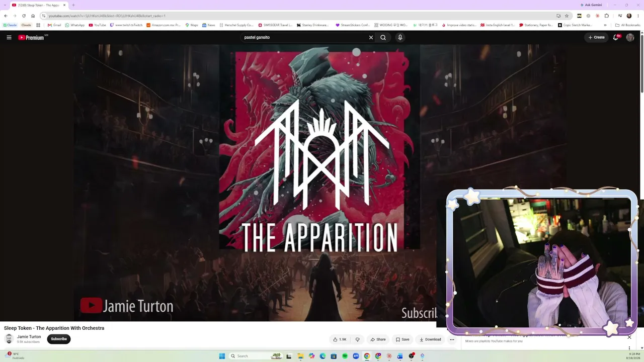Select the Sleep Token YouTube tab

(39, 5)
